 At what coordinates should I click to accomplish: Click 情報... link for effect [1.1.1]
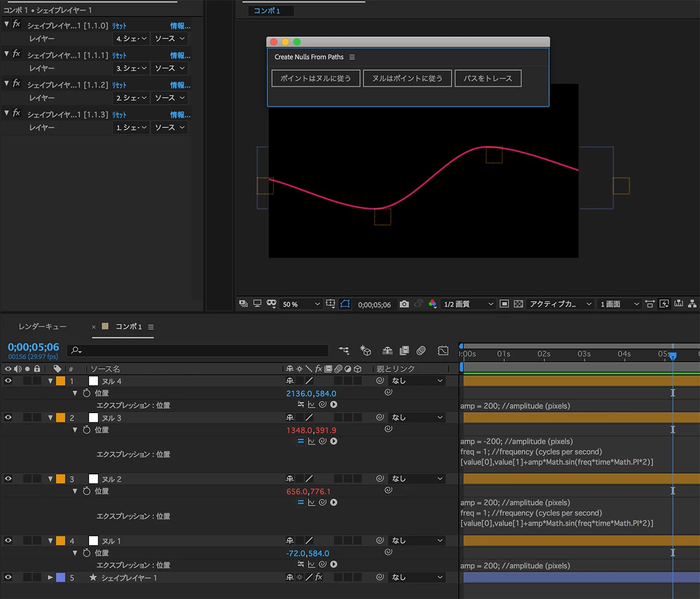(x=180, y=55)
